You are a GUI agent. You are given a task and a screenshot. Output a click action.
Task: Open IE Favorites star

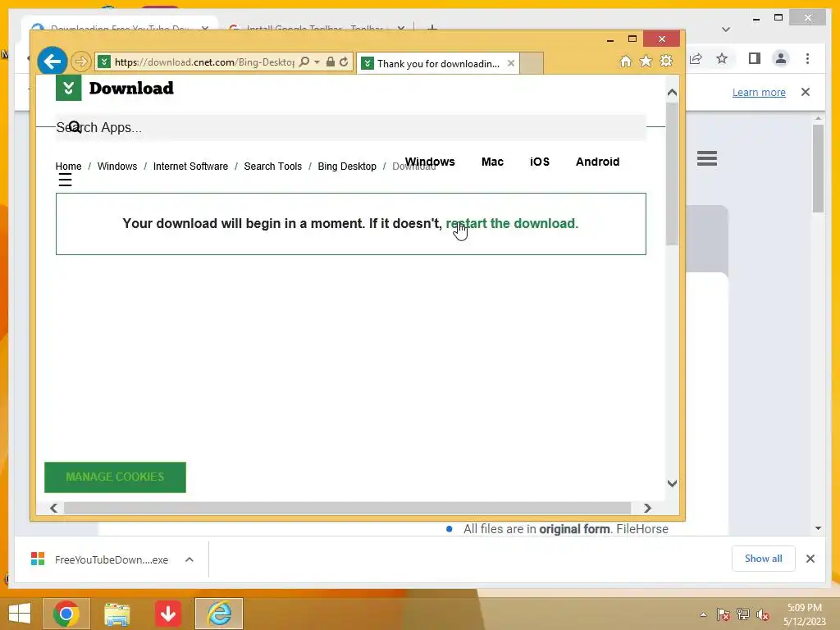(x=646, y=61)
